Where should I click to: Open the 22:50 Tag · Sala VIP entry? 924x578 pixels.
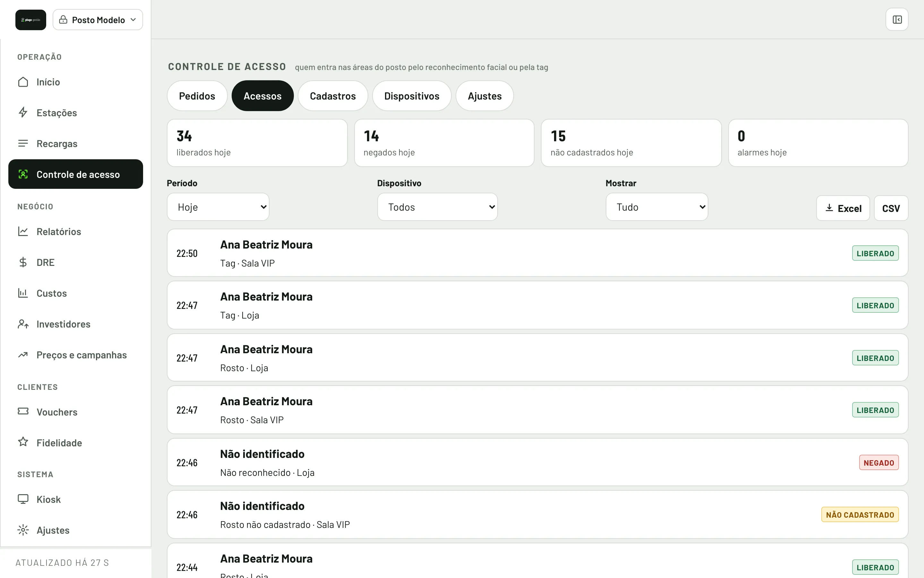538,253
